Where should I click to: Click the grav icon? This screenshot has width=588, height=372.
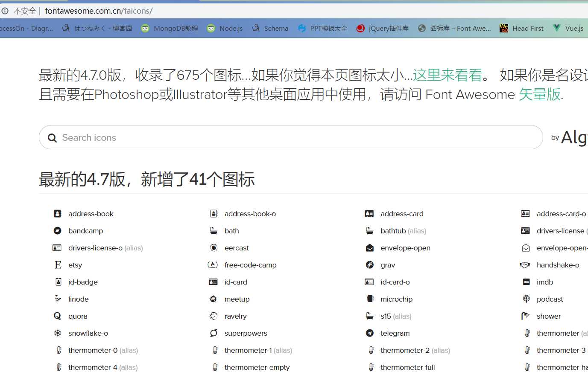370,265
